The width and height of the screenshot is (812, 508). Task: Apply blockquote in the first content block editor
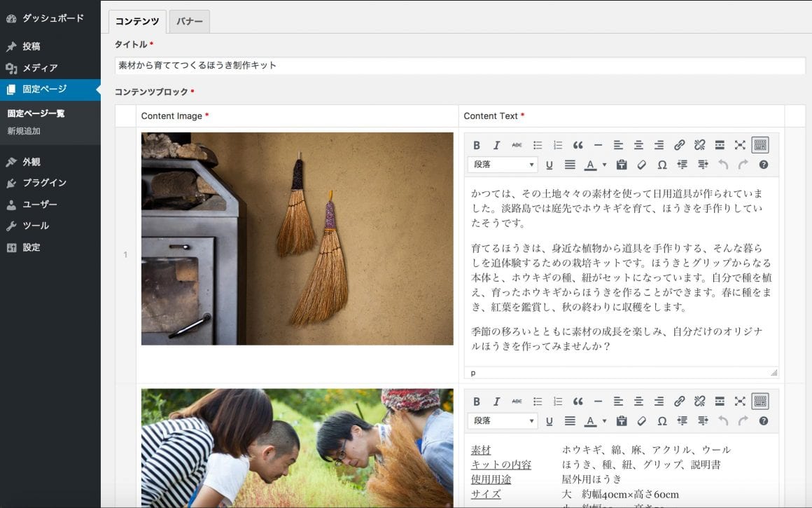[578, 145]
